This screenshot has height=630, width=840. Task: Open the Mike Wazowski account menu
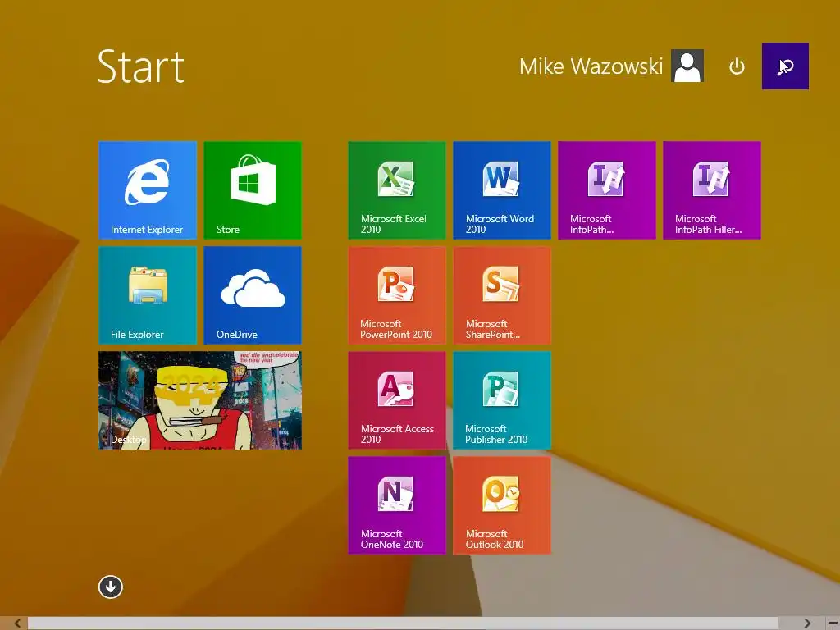tap(611, 66)
